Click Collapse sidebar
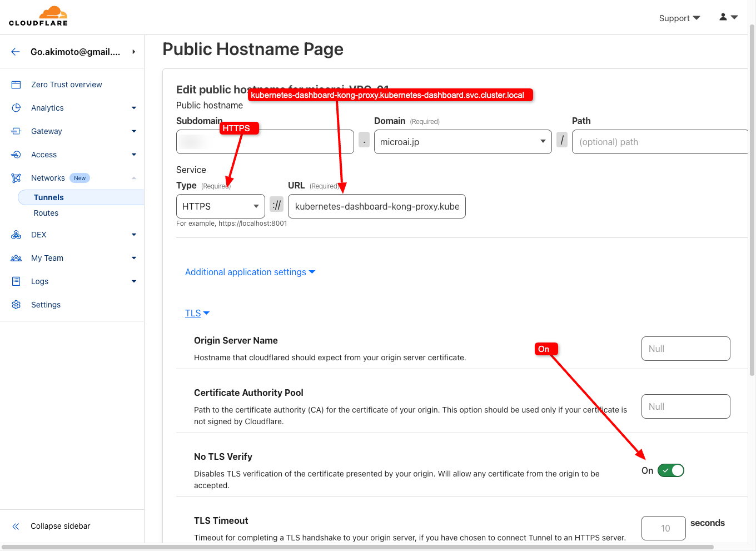 click(60, 526)
